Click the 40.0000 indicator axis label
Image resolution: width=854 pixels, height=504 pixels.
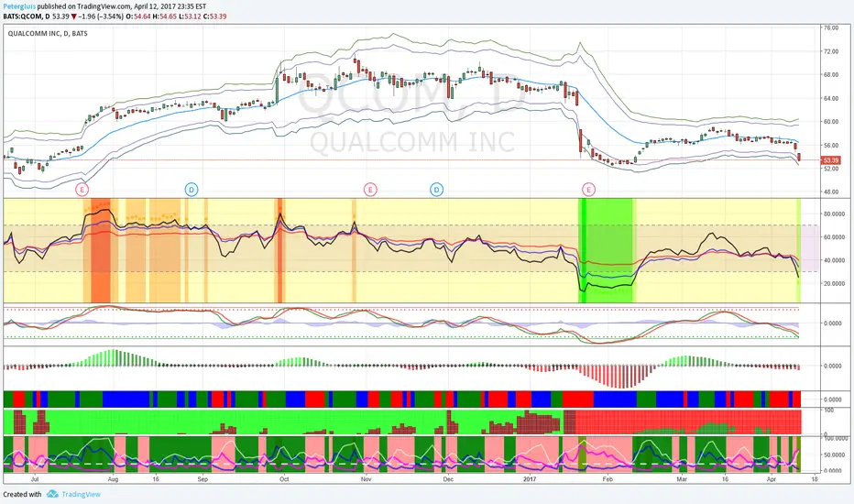coord(834,260)
